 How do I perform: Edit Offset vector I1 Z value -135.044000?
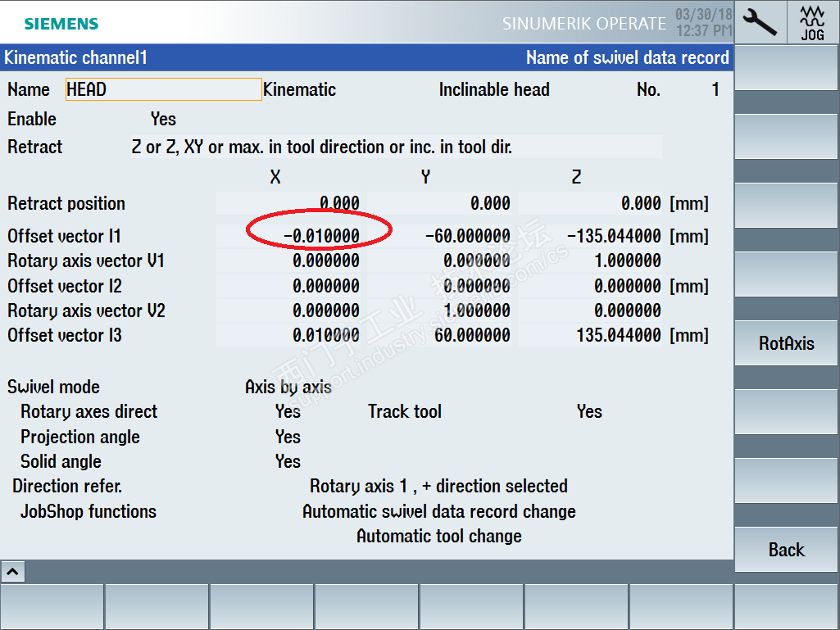point(589,236)
